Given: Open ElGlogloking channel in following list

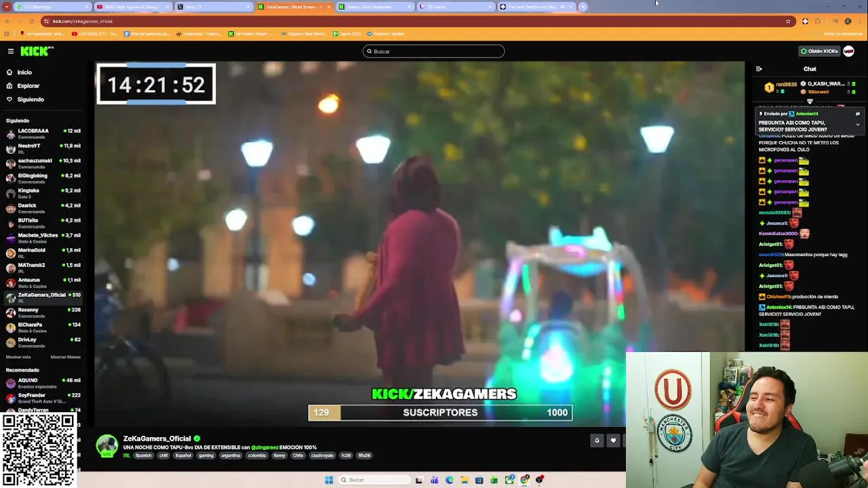Looking at the screenshot, I should tap(43, 178).
